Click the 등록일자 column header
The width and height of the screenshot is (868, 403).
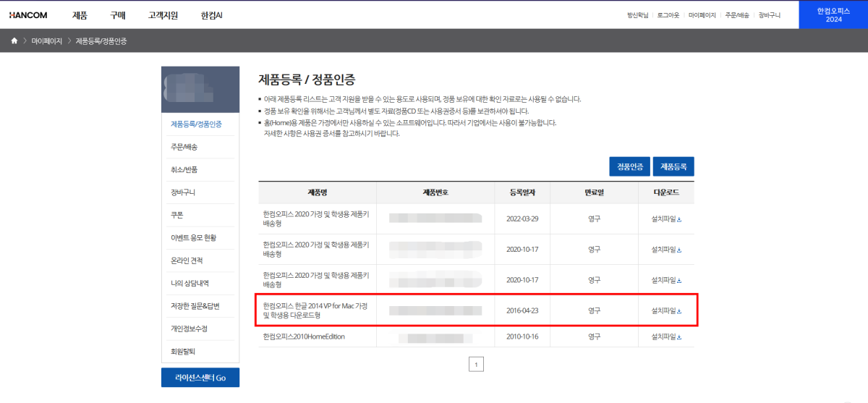[524, 192]
